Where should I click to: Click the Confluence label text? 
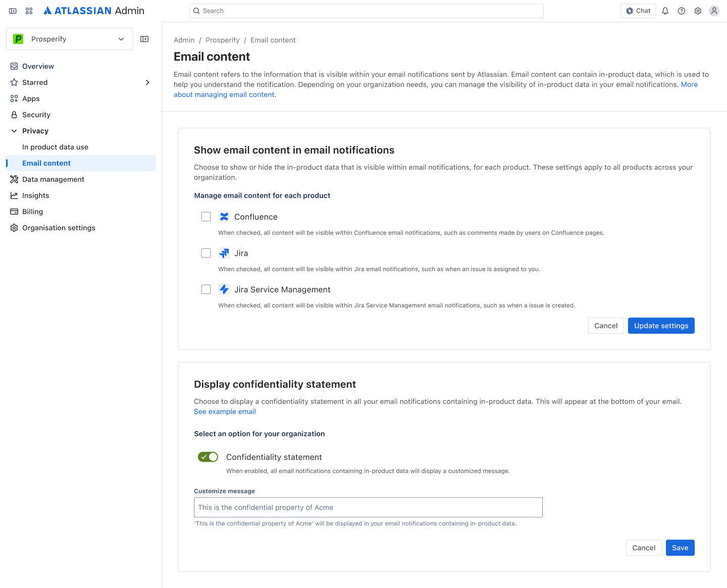point(256,217)
